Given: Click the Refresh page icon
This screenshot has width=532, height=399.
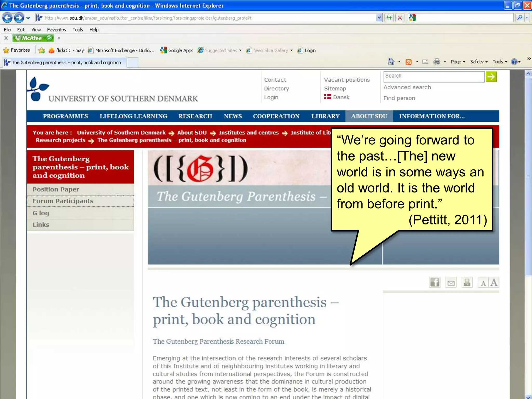Looking at the screenshot, I should 389,18.
